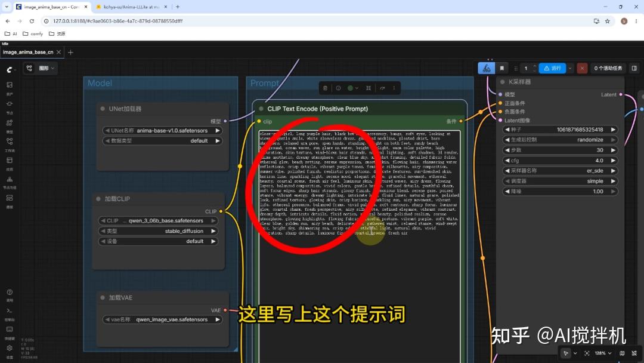This screenshot has height=363, width=644.
Task: Delete the selected node via trash icon
Action: 326,88
